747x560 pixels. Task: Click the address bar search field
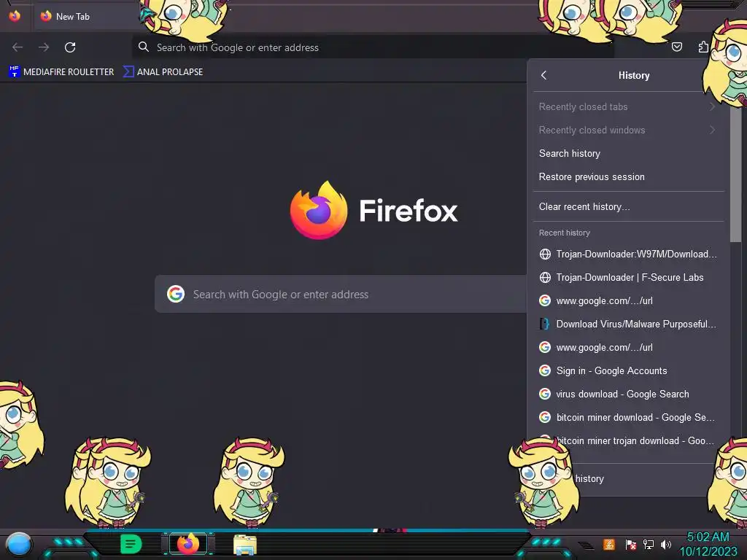[x=373, y=47]
